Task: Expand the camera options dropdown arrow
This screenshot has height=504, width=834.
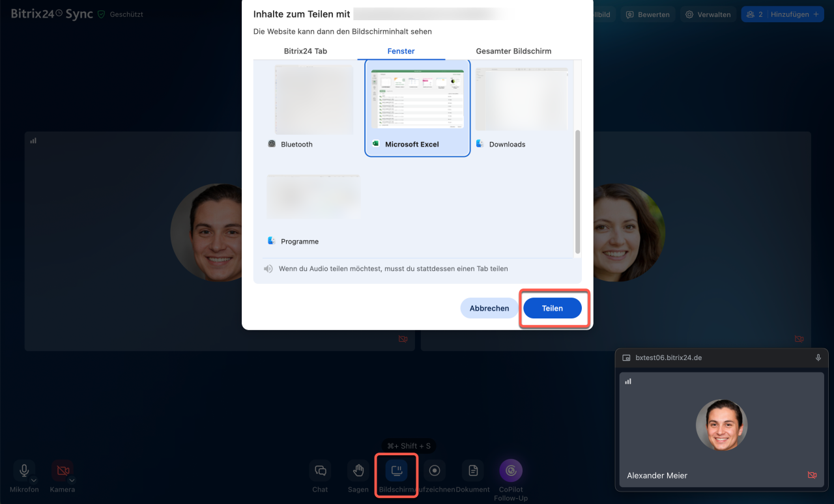Action: (72, 481)
